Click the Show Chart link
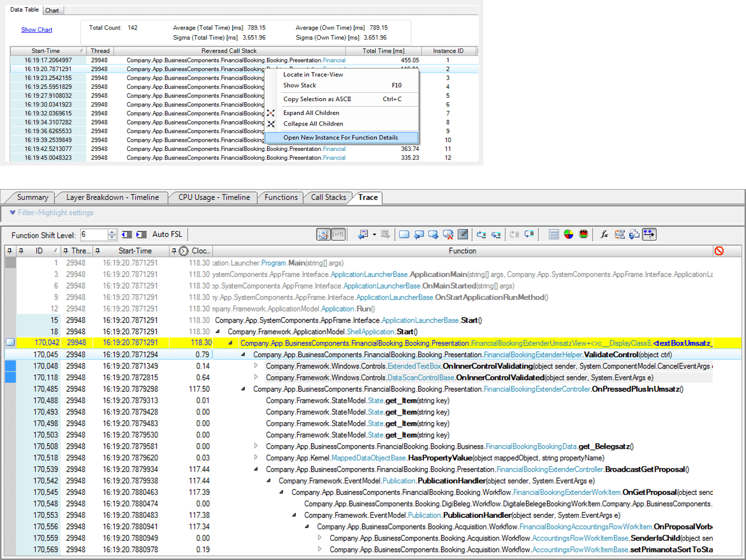 tap(36, 29)
